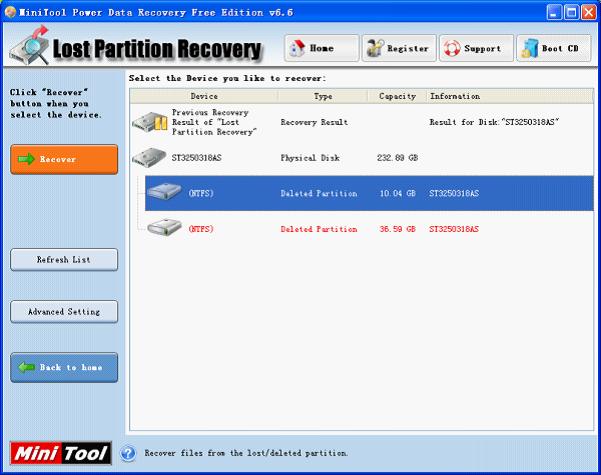Screen dimensions: 601x475
Task: Minimize the MiniTool window
Action: tap(553, 12)
